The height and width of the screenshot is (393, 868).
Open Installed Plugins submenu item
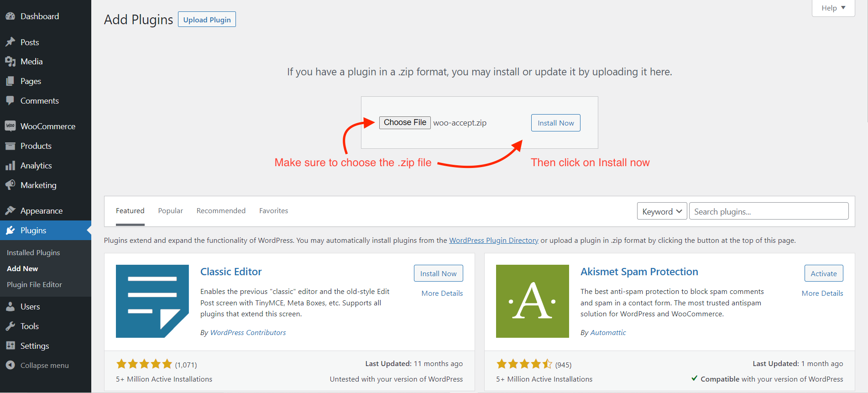33,252
